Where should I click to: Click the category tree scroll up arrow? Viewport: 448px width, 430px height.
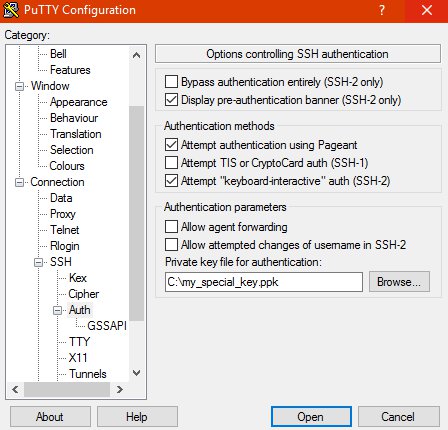(x=136, y=55)
